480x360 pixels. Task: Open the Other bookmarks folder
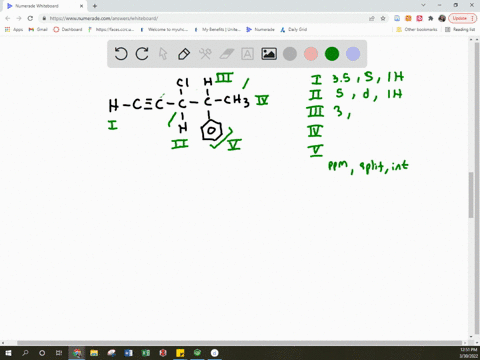pyautogui.click(x=417, y=29)
